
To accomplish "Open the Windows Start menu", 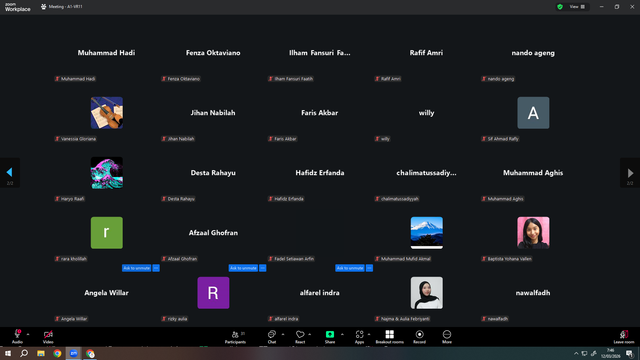I will 8,353.
